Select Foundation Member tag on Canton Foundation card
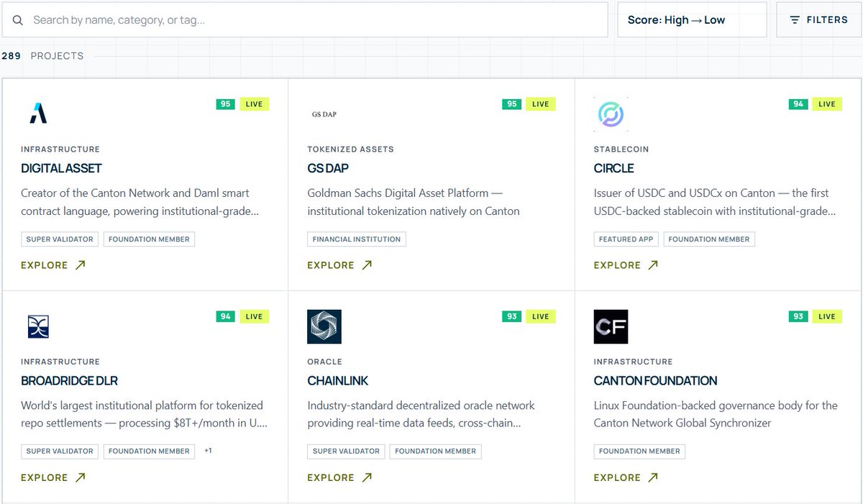 click(639, 451)
